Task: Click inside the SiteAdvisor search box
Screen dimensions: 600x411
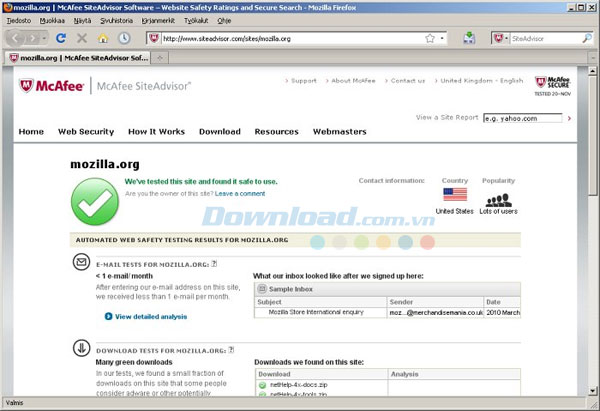Action: (546, 38)
